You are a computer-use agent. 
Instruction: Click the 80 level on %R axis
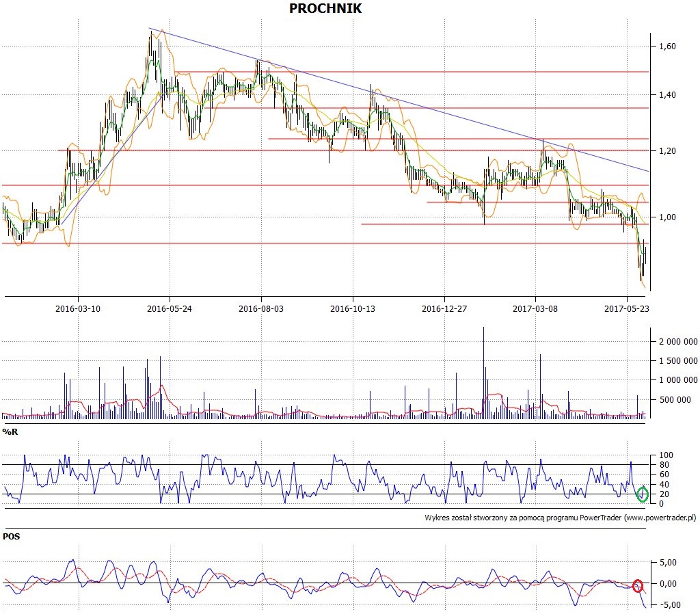(664, 465)
